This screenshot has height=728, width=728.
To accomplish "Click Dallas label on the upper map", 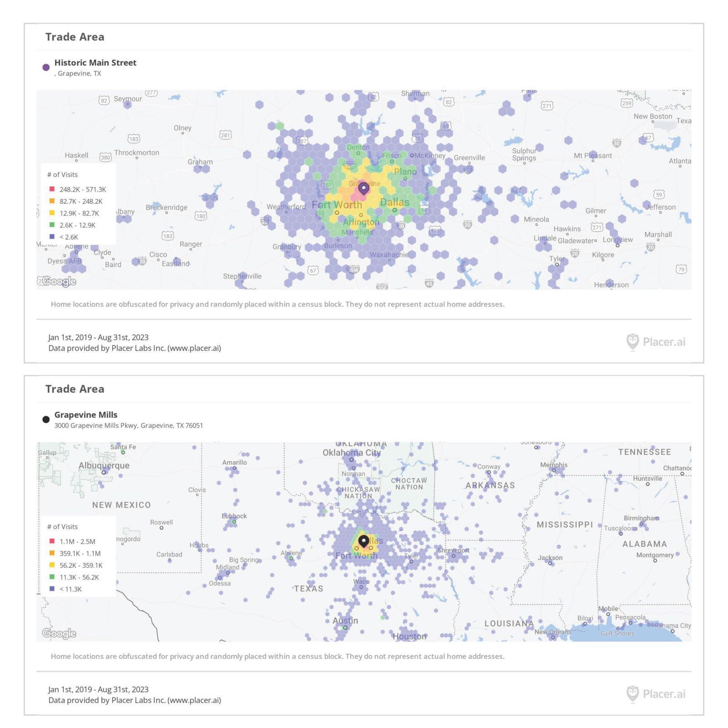I will click(x=394, y=202).
